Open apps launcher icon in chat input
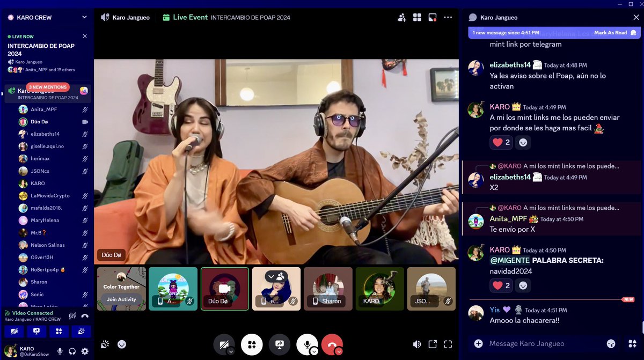The image size is (644, 360). (x=632, y=343)
